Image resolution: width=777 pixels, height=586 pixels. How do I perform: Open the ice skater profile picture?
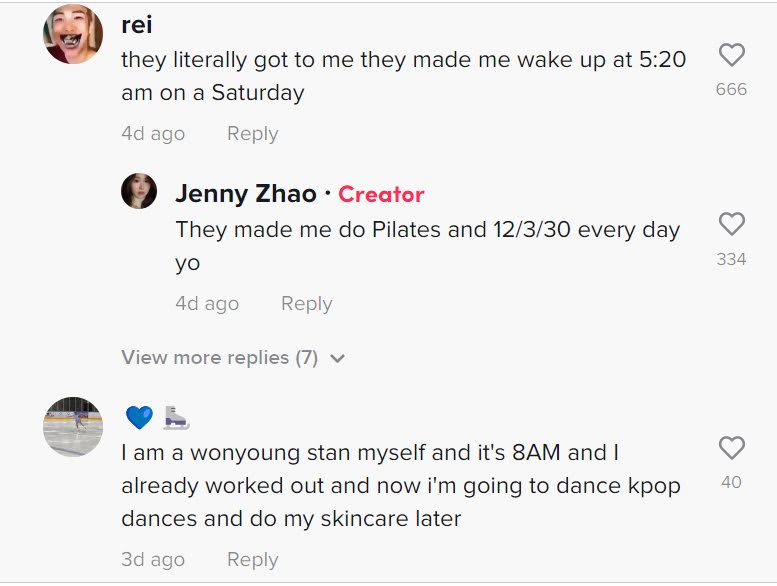[73, 427]
